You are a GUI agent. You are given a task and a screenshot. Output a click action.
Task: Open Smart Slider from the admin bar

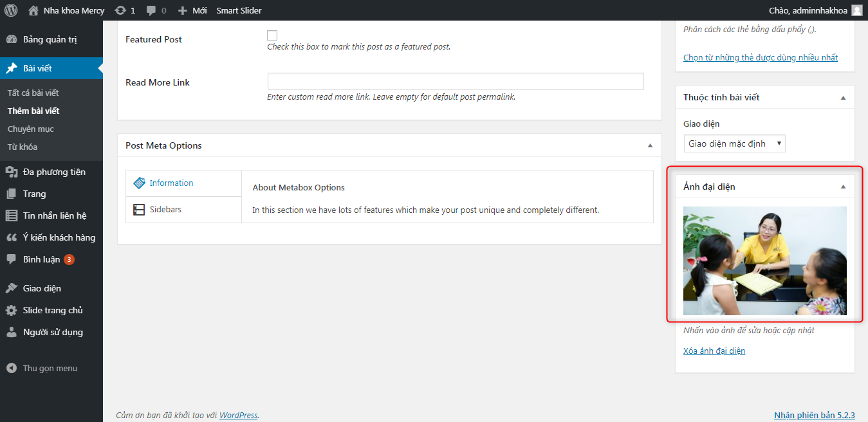click(x=239, y=10)
